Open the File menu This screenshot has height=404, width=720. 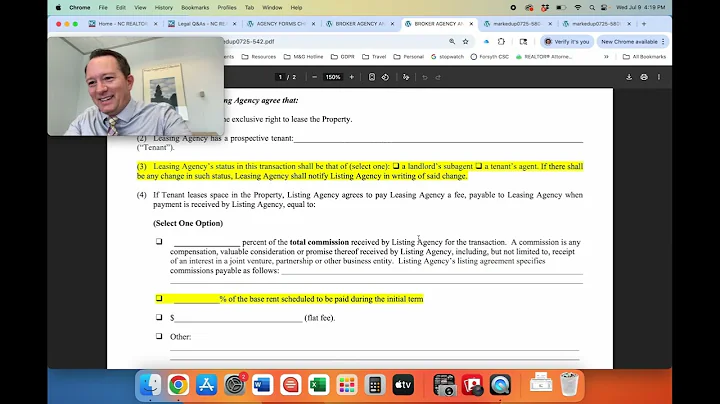[x=103, y=7]
